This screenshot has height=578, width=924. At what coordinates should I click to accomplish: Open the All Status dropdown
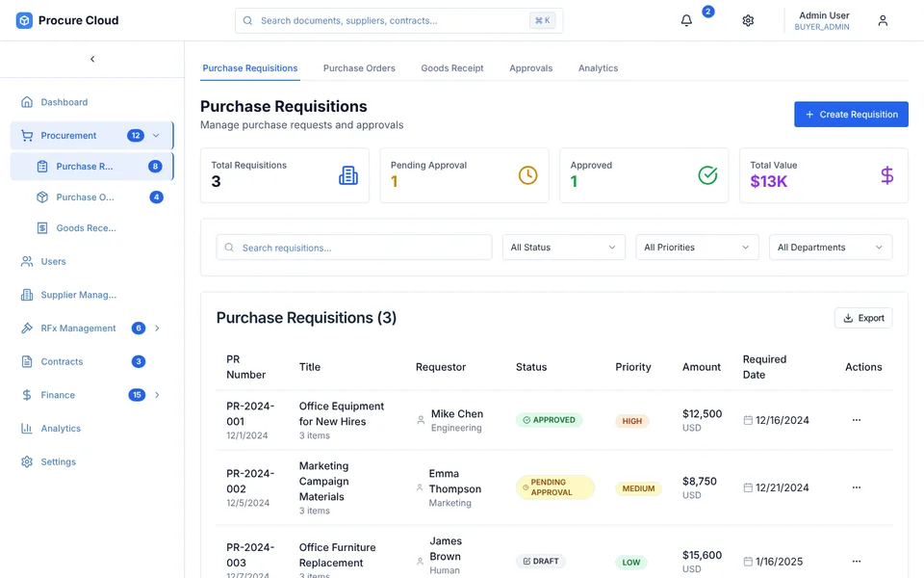tap(563, 248)
